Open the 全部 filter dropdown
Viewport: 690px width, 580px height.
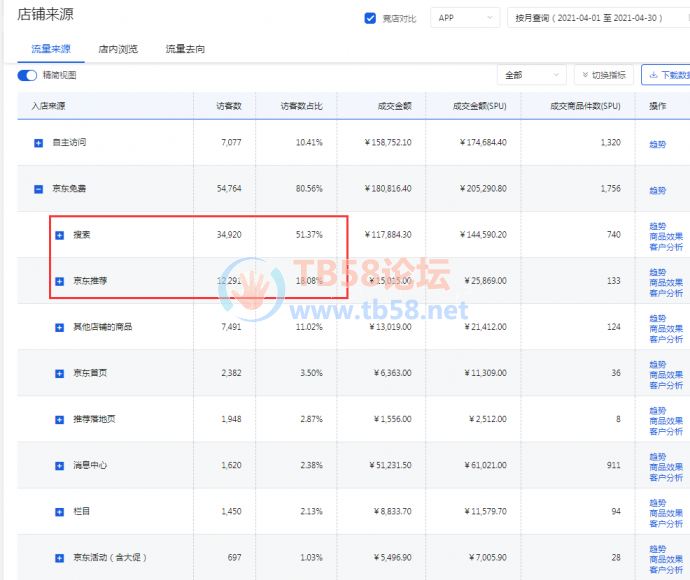(532, 75)
